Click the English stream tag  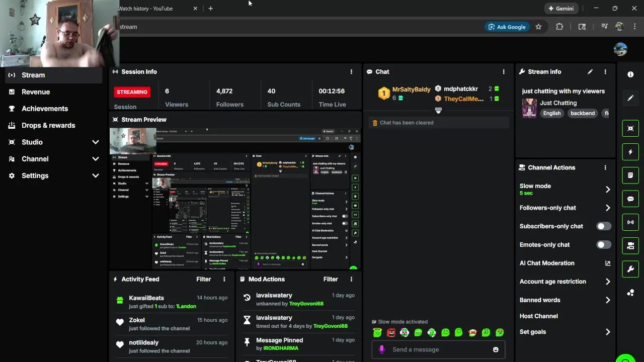click(552, 113)
